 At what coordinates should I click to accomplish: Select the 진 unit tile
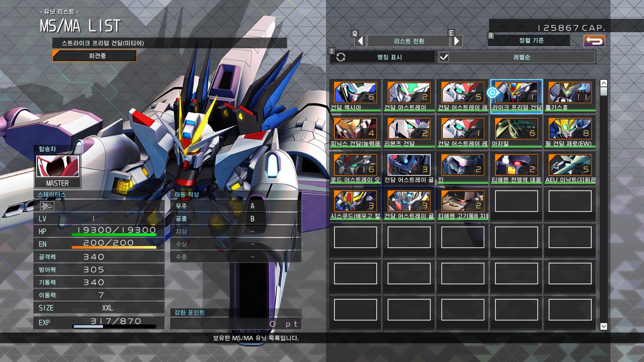coord(462,169)
